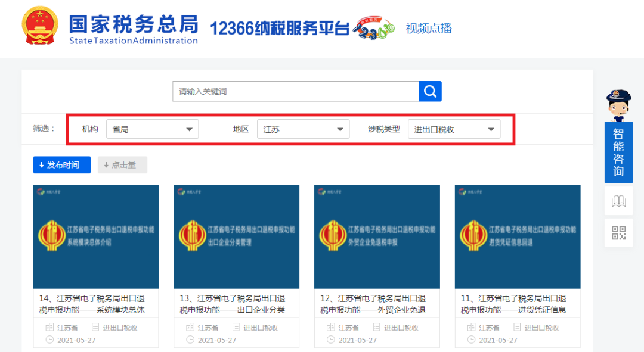The height and width of the screenshot is (352, 644).
Task: Click the customer service mascot avatar
Action: tap(618, 105)
